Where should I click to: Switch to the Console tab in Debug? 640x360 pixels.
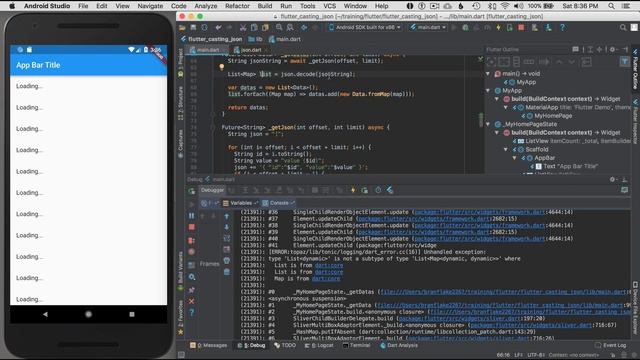point(279,203)
